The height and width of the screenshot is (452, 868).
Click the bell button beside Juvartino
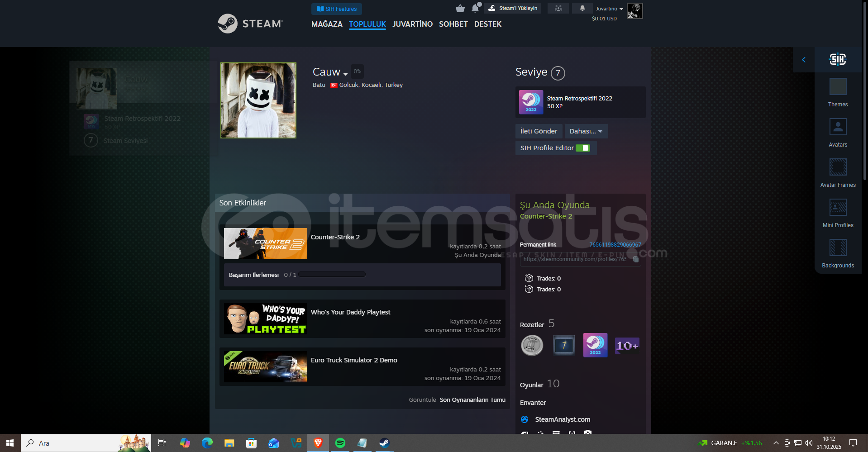[582, 8]
